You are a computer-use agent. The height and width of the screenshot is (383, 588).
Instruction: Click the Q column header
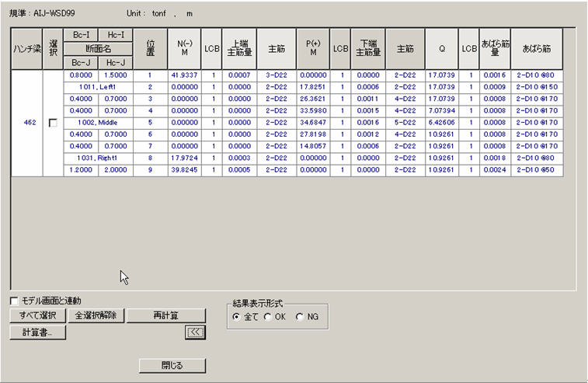point(441,49)
